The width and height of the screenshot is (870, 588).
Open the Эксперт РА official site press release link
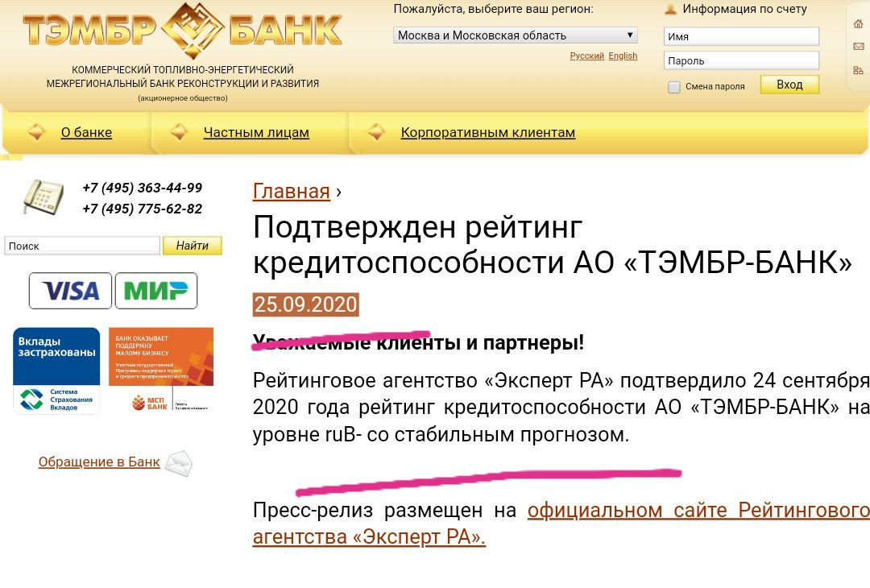point(561,524)
